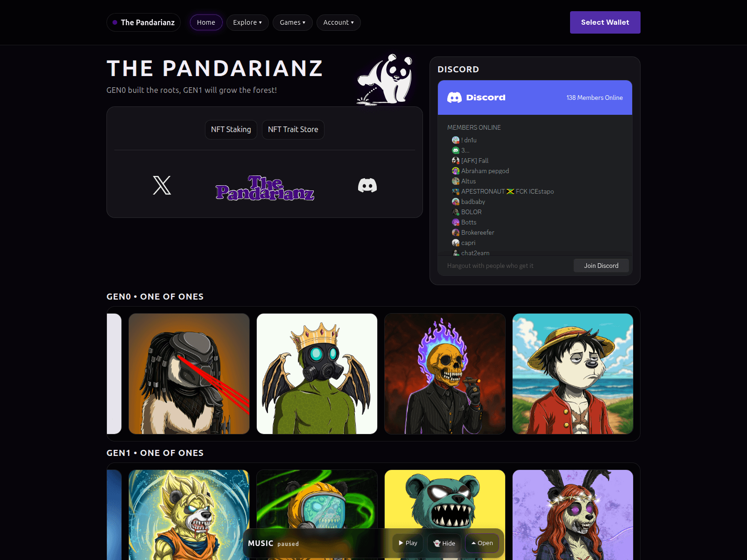Expand the Games dropdown menu
The image size is (747, 560).
[293, 22]
